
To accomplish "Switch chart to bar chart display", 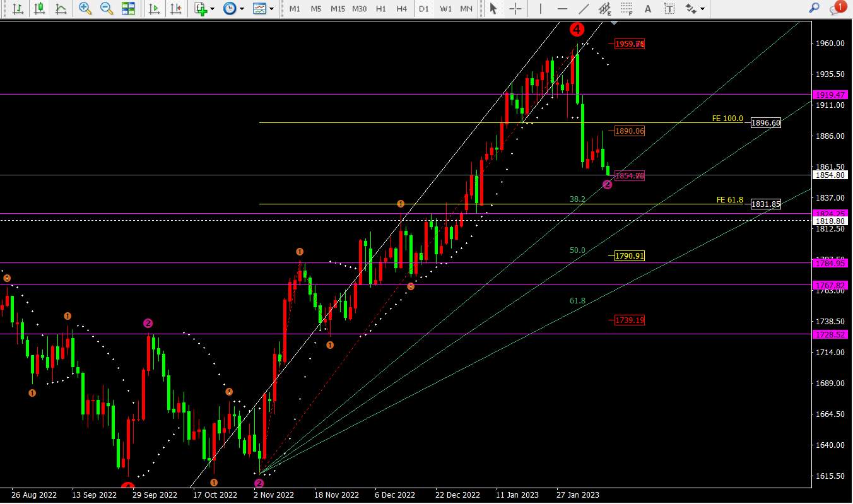I will click(18, 9).
